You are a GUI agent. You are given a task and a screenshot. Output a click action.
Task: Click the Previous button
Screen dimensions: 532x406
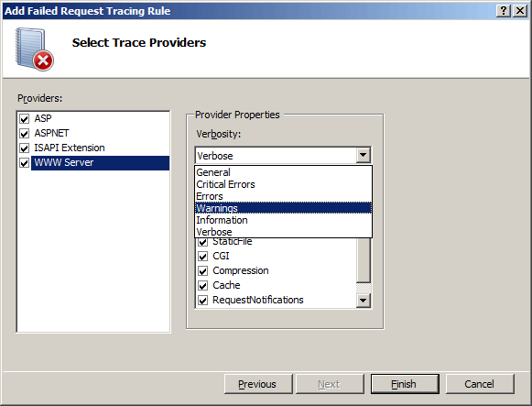pos(258,384)
